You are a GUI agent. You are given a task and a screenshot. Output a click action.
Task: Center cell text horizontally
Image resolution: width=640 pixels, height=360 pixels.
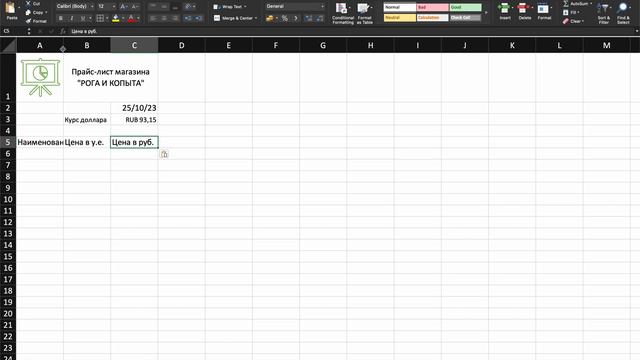[164, 18]
